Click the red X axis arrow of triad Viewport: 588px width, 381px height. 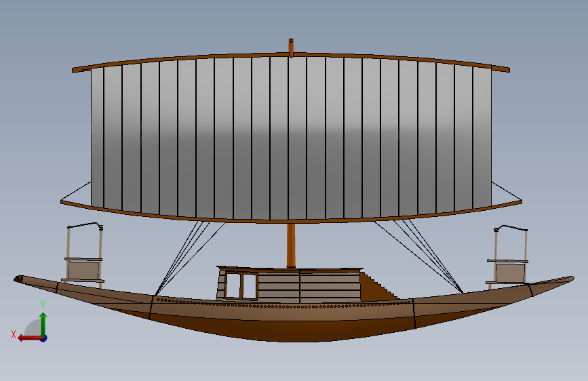coord(29,338)
